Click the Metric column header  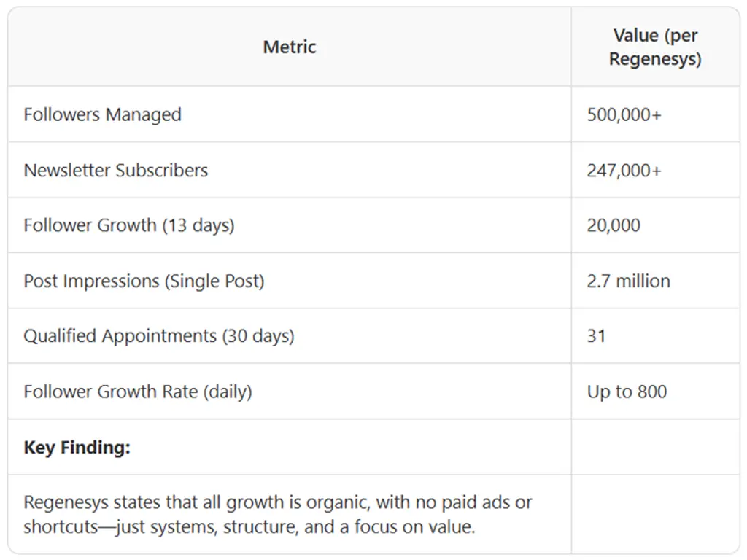coord(290,47)
